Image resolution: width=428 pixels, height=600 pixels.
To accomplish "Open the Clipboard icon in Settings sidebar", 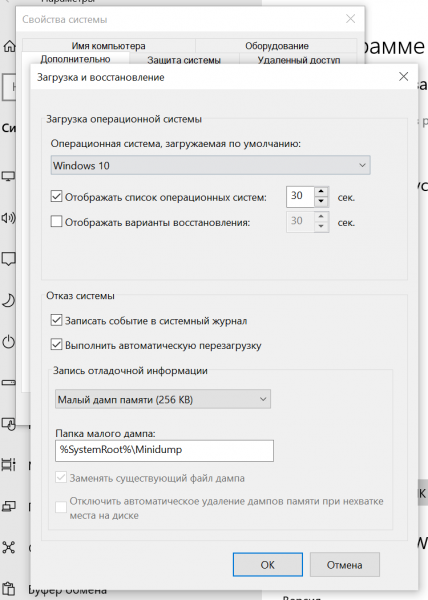I will [8, 589].
